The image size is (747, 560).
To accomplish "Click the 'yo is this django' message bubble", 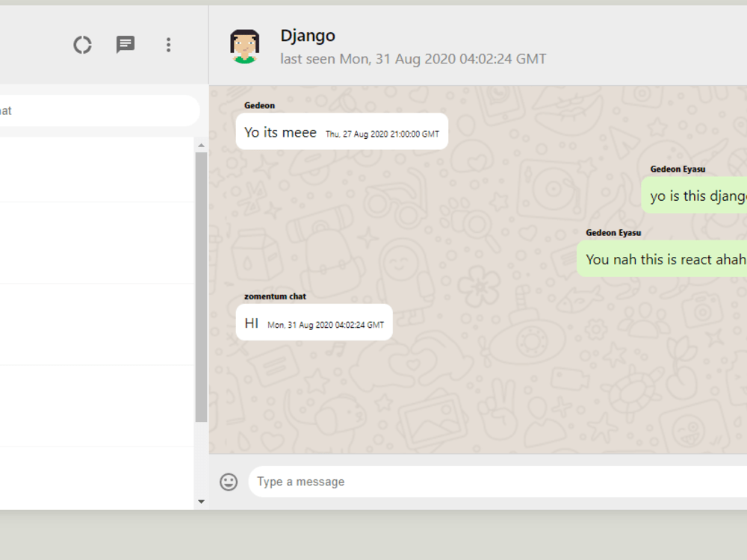I will click(x=694, y=195).
